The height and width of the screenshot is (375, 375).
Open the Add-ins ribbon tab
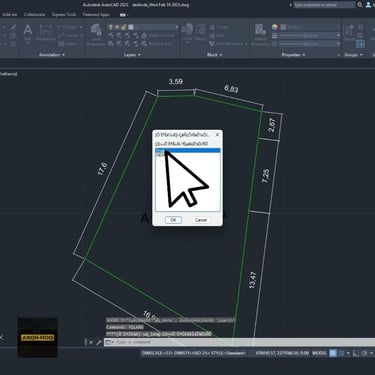[x=9, y=15]
